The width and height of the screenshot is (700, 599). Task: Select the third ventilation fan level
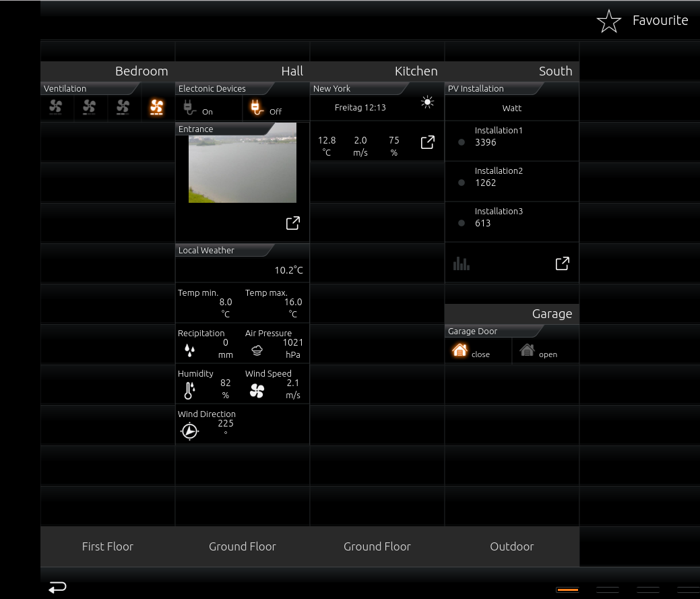(123, 107)
